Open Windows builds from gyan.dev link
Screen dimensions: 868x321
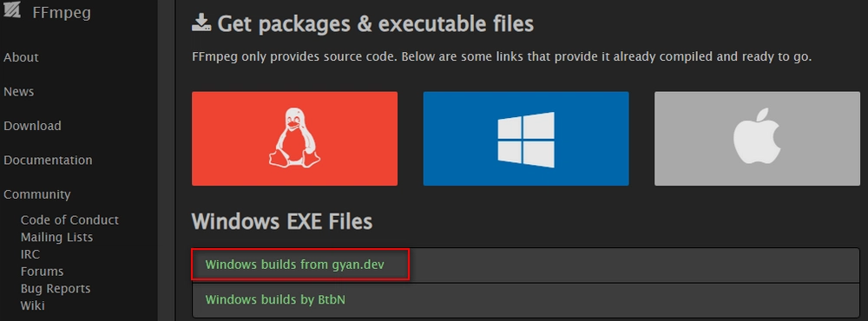click(x=295, y=265)
